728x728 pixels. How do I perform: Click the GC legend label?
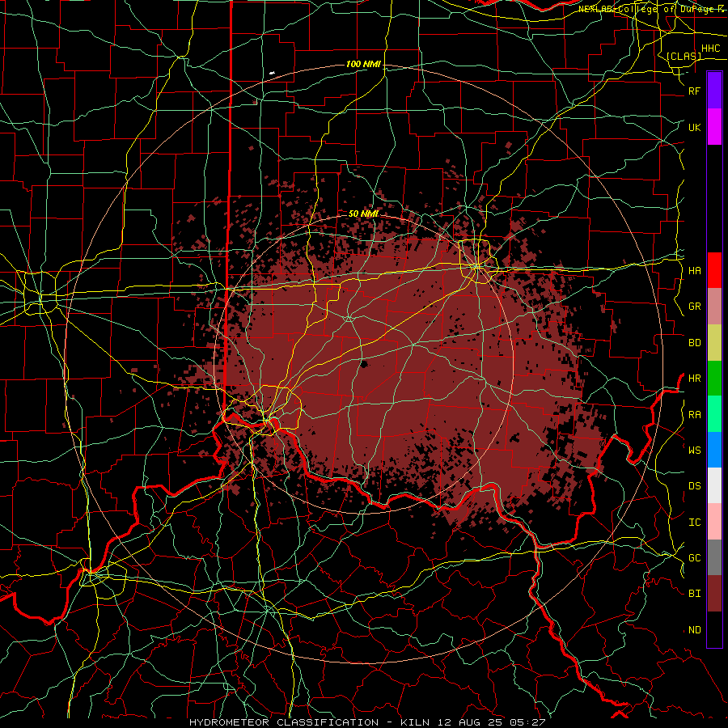pyautogui.click(x=695, y=558)
